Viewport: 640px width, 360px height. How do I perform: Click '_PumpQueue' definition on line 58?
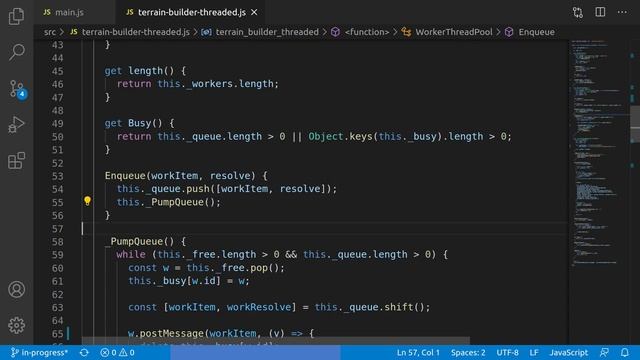click(x=133, y=242)
